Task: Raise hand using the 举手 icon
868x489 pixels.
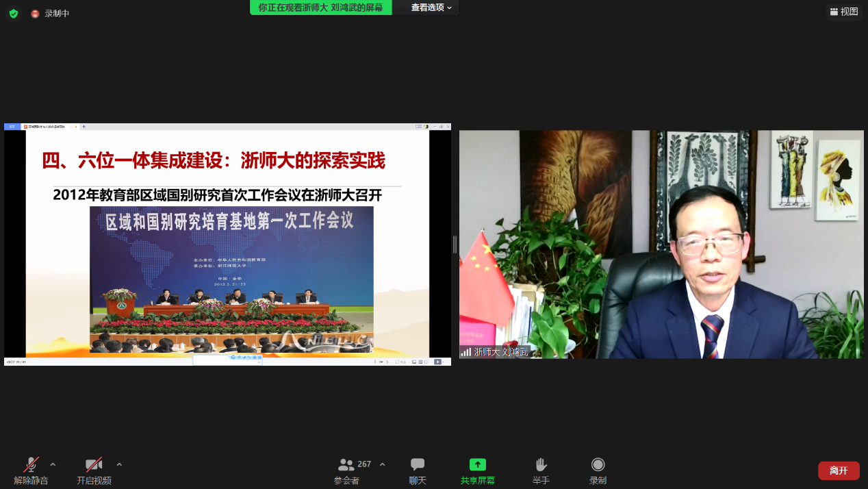Action: [541, 471]
